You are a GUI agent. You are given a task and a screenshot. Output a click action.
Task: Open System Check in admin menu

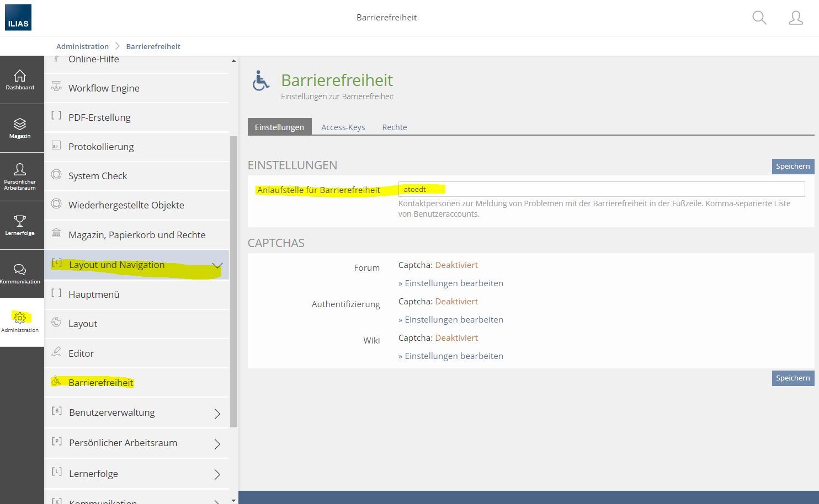click(x=98, y=176)
